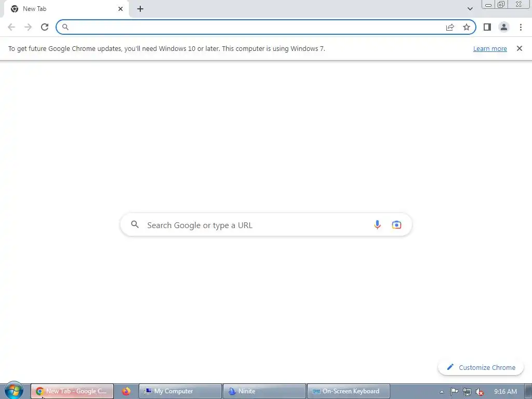
Task: Share this page icon in address bar
Action: pos(450,27)
